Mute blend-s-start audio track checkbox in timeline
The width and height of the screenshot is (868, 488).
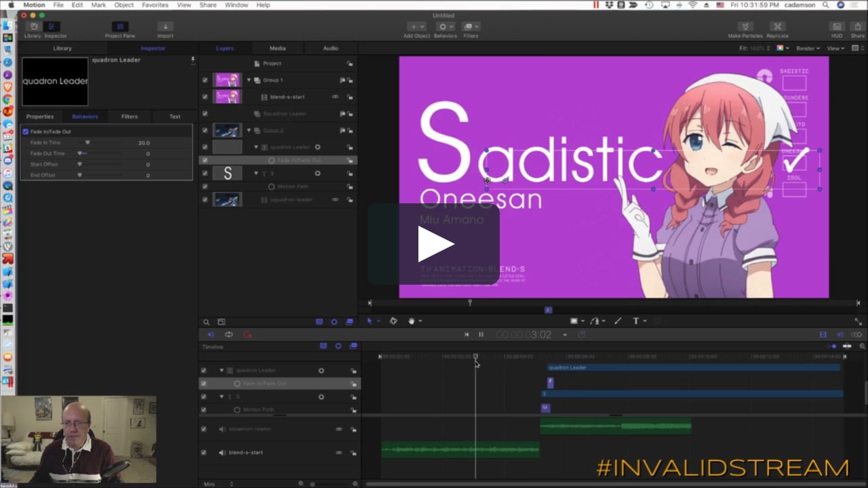coord(203,452)
